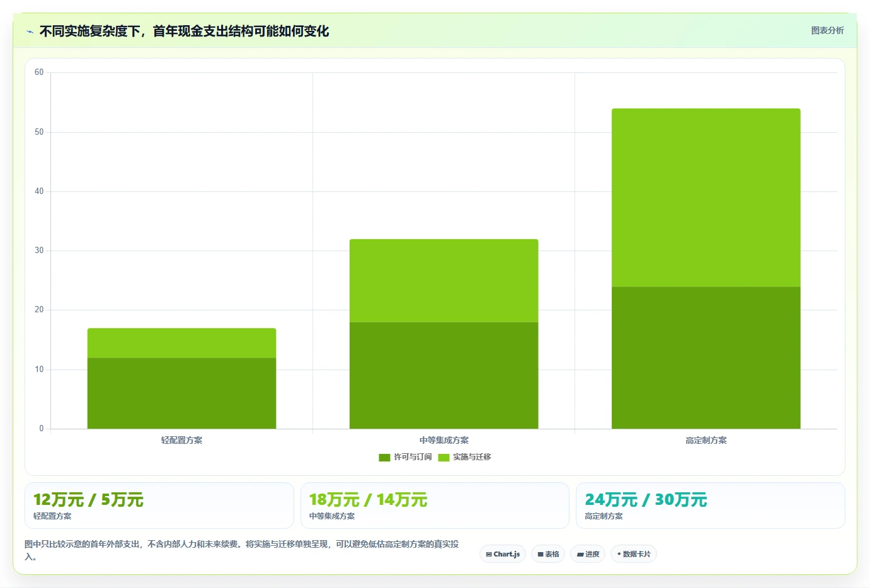
Task: Toggle the 许可与订阅 legend swatch
Action: pos(384,458)
